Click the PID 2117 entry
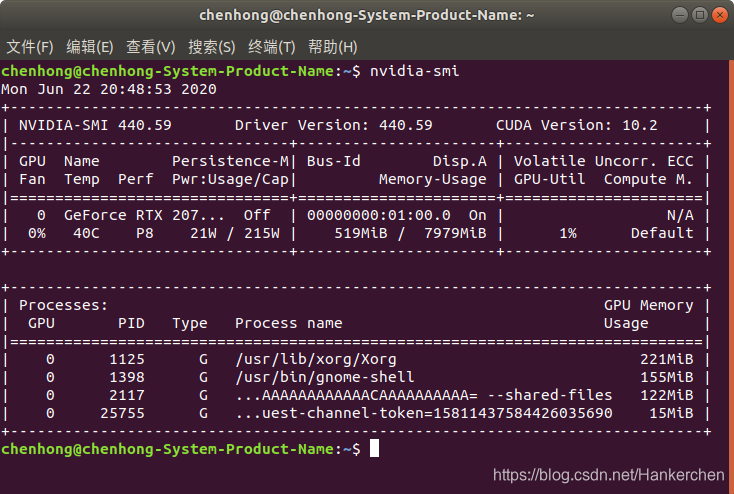The image size is (734, 494). [127, 396]
